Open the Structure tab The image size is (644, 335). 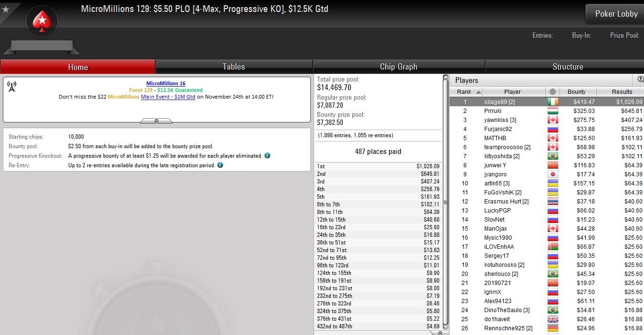coord(567,67)
